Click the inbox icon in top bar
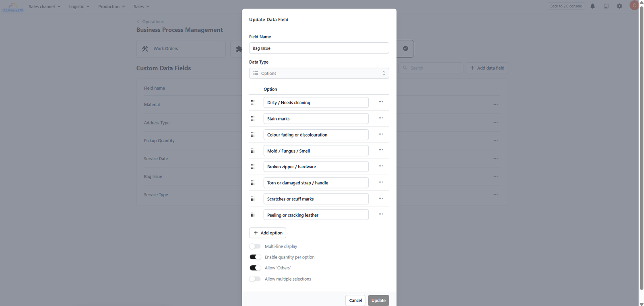 click(606, 6)
